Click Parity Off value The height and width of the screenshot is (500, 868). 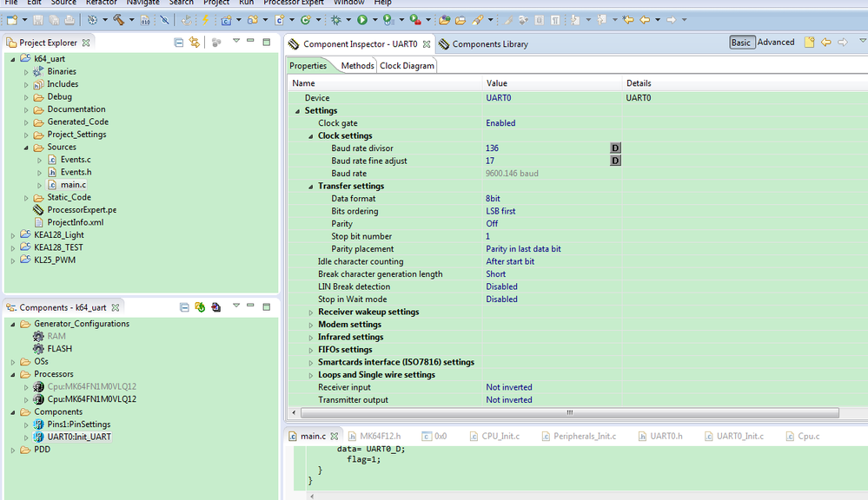(x=492, y=223)
